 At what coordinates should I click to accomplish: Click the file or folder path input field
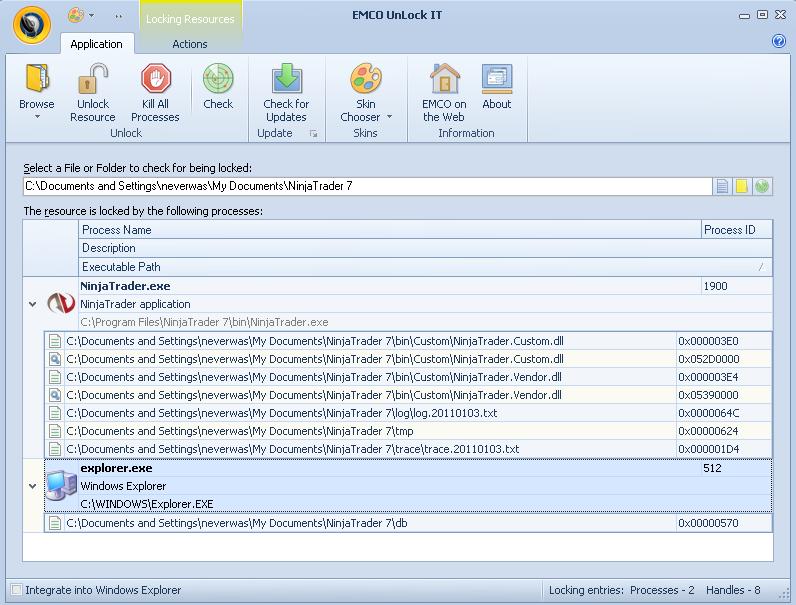tap(368, 186)
